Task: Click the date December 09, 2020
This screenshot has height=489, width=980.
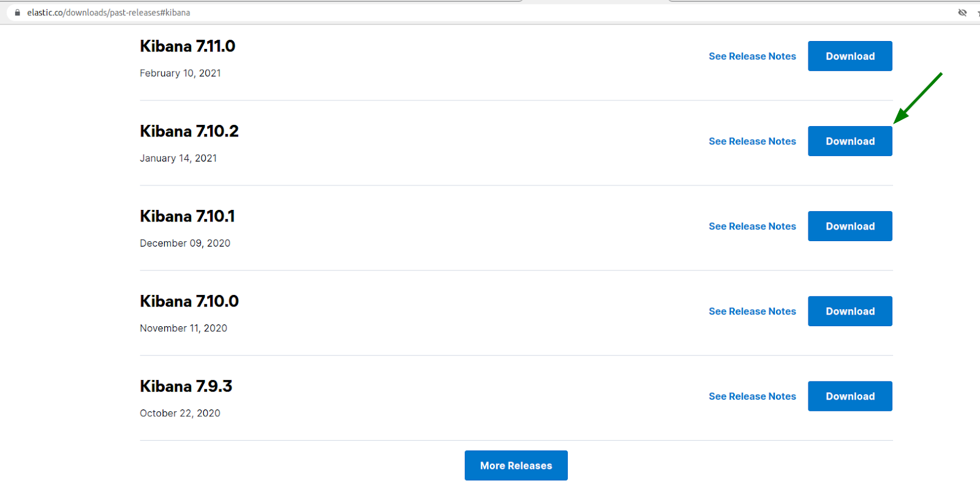Action: pyautogui.click(x=185, y=244)
